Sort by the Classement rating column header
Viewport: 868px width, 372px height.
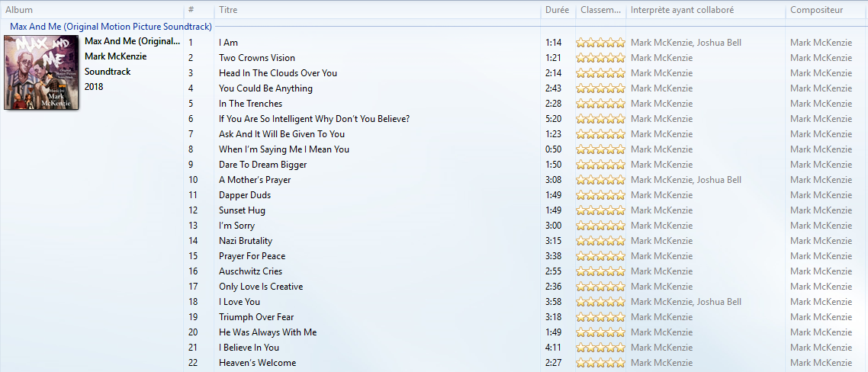(600, 10)
